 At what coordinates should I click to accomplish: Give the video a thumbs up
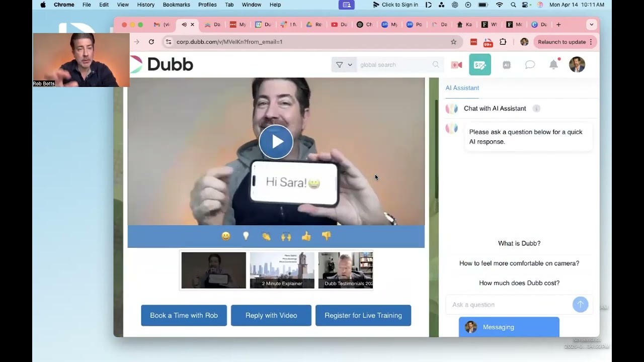click(x=306, y=236)
